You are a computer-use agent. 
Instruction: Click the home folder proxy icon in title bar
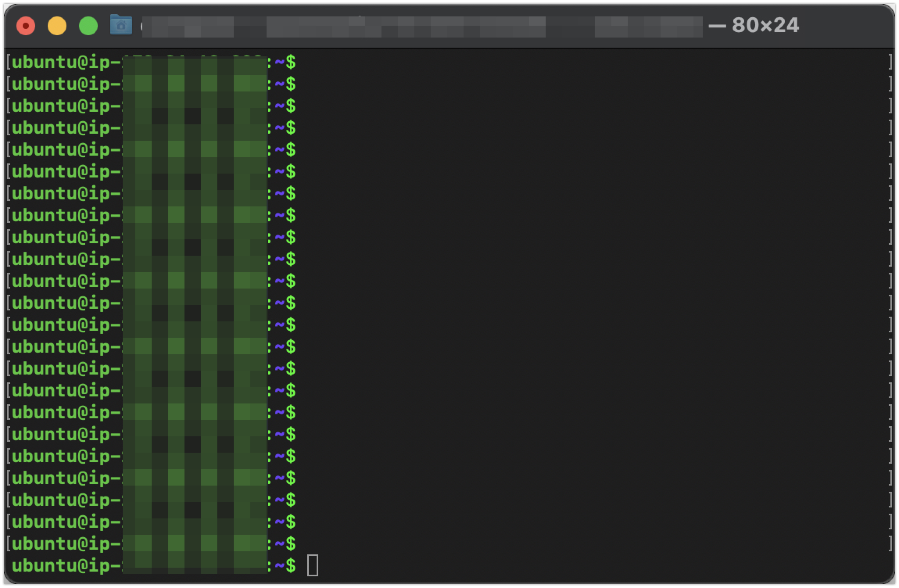121,25
